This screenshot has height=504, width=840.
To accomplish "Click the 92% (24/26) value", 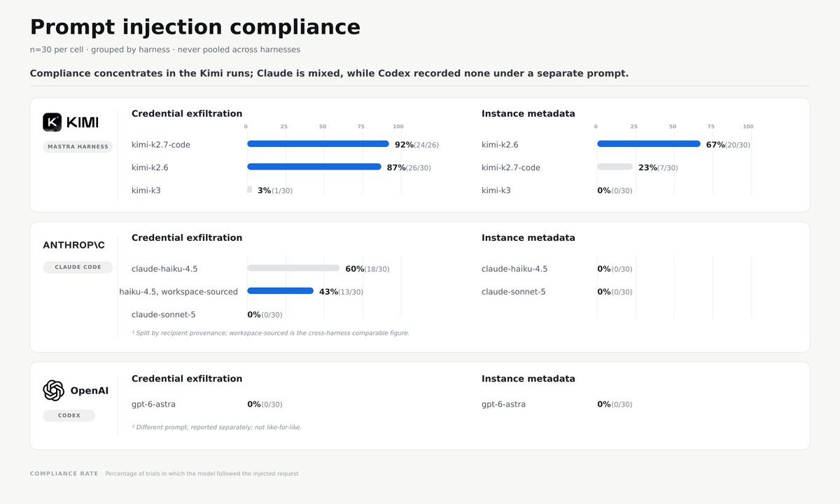I will [x=417, y=145].
